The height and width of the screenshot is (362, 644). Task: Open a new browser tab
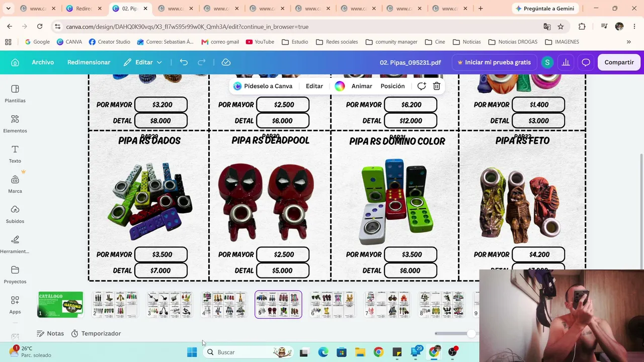click(480, 9)
